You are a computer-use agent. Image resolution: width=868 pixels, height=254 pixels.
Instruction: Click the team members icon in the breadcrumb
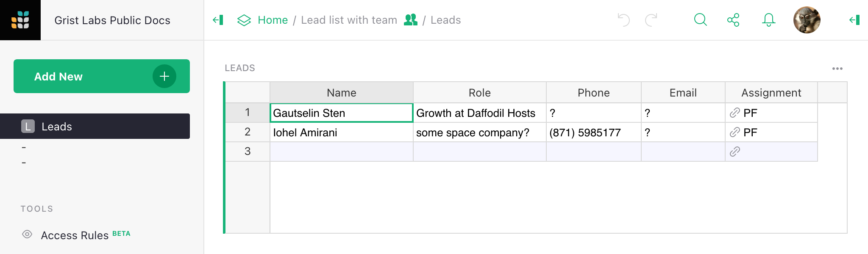tap(410, 19)
